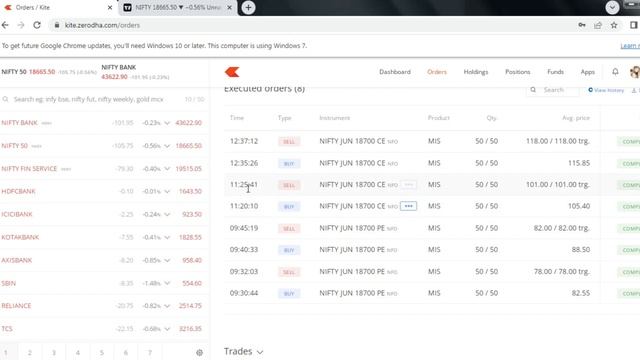The image size is (640, 360).
Task: Click the password key icon in the address bar
Action: point(582,25)
